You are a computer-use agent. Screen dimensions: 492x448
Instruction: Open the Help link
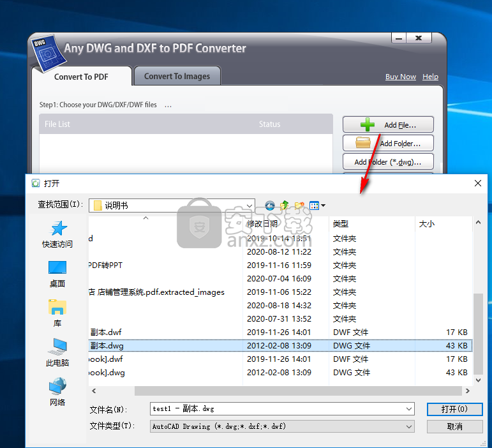pos(430,77)
